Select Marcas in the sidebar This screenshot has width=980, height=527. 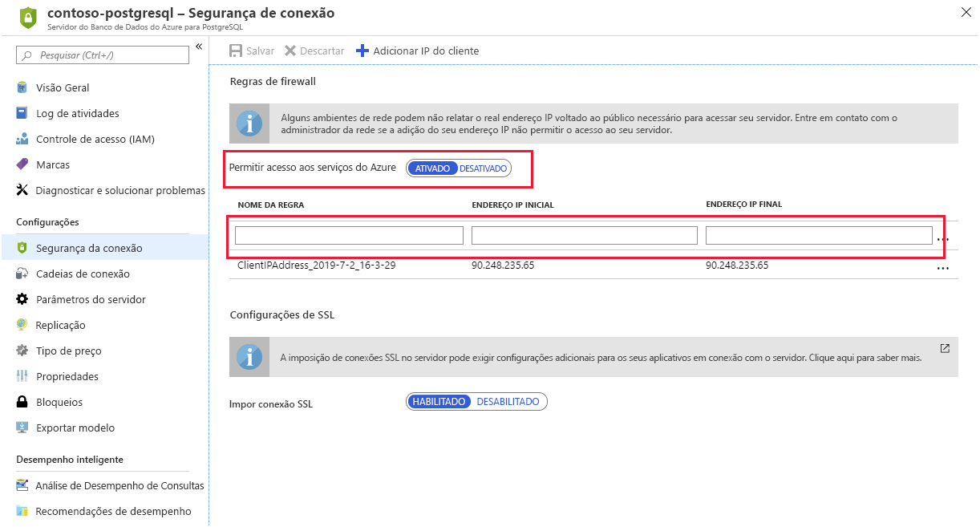tap(53, 164)
